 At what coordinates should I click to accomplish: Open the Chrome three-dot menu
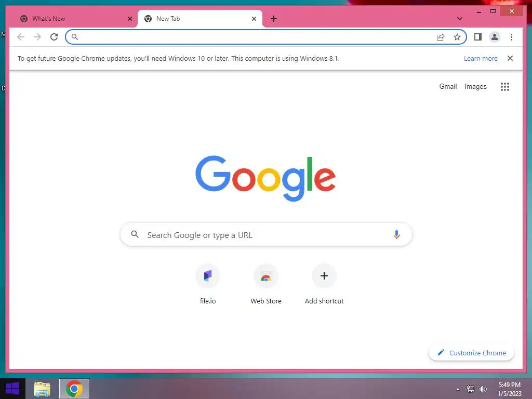(511, 37)
